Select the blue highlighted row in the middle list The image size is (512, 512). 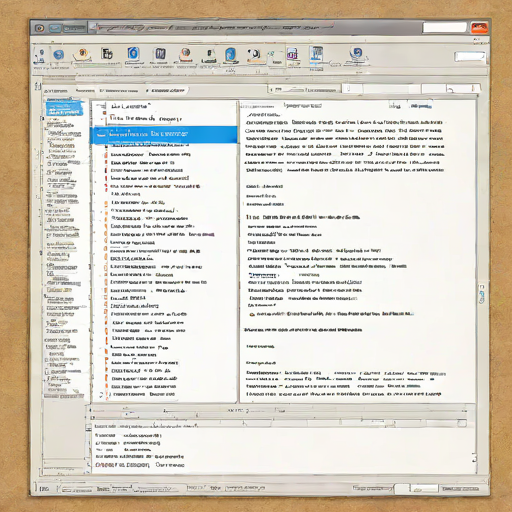164,135
